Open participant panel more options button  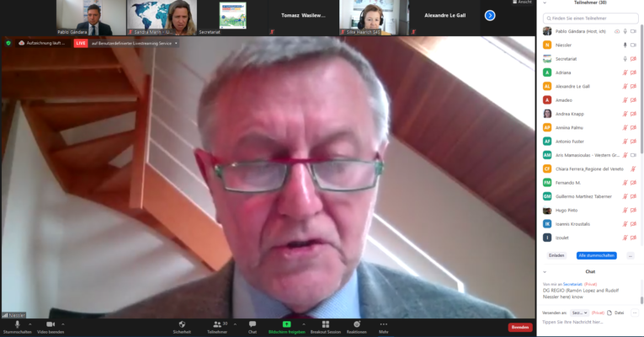tap(631, 255)
